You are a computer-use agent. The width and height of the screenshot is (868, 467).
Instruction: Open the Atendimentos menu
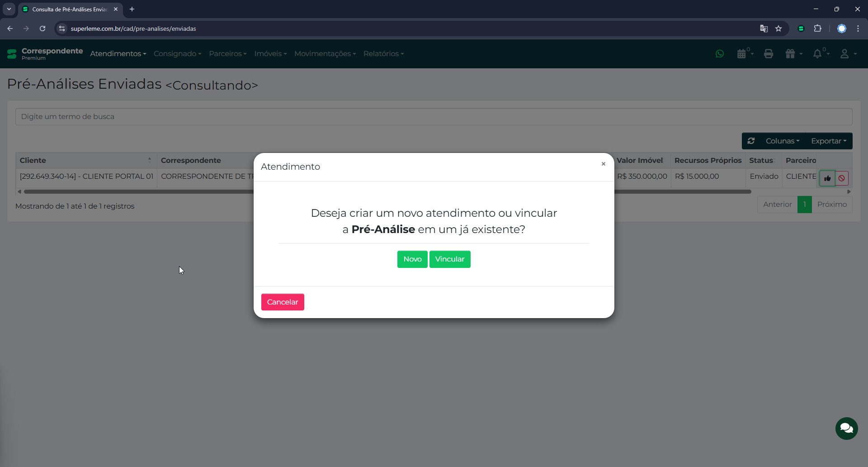[118, 54]
